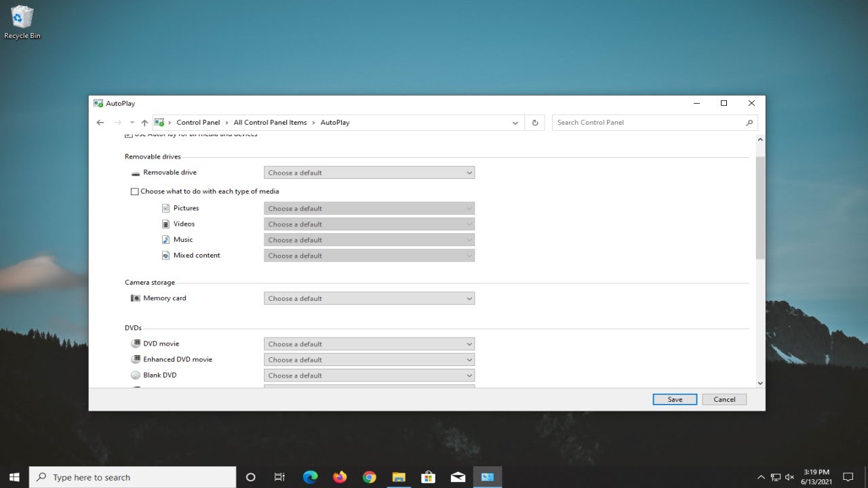Open Microsoft Store from the taskbar
The image size is (868, 488).
pyautogui.click(x=429, y=477)
